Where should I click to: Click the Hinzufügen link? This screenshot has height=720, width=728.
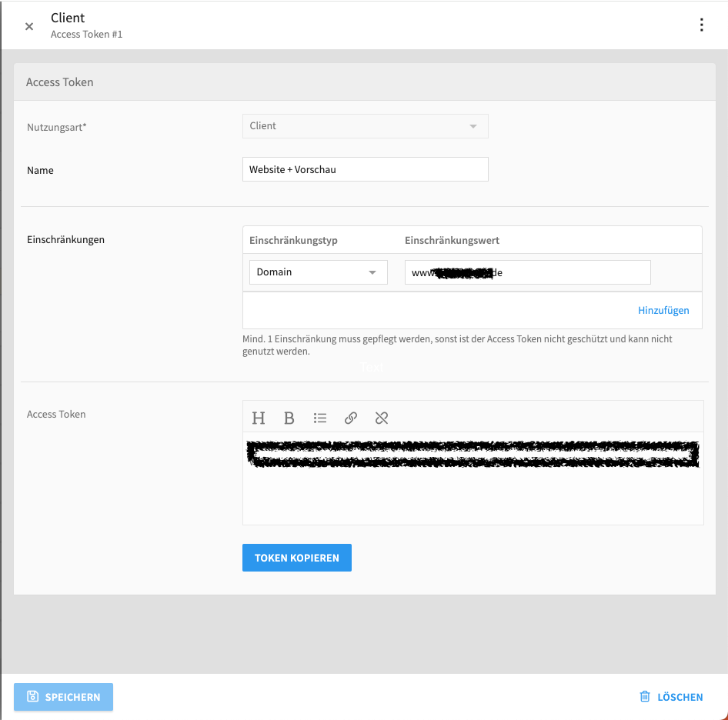(x=663, y=310)
